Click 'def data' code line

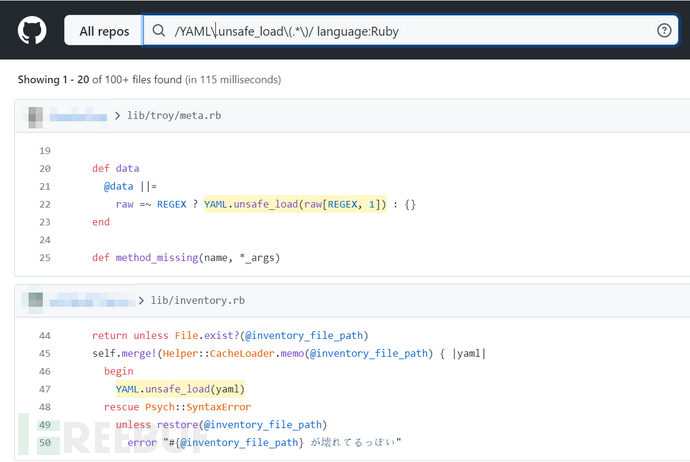coord(115,169)
